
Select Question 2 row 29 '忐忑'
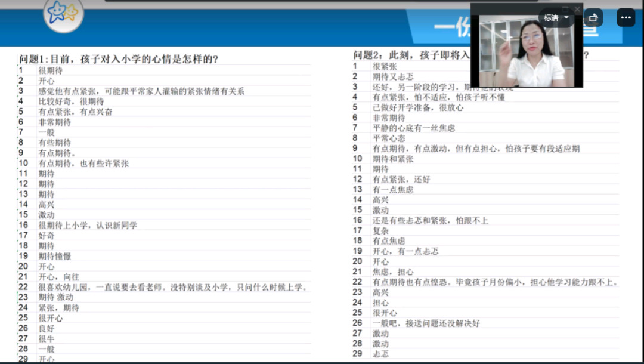click(380, 354)
